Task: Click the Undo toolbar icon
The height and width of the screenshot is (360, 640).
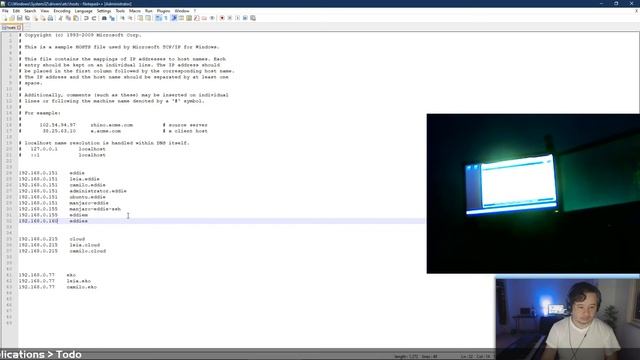Action: point(86,18)
